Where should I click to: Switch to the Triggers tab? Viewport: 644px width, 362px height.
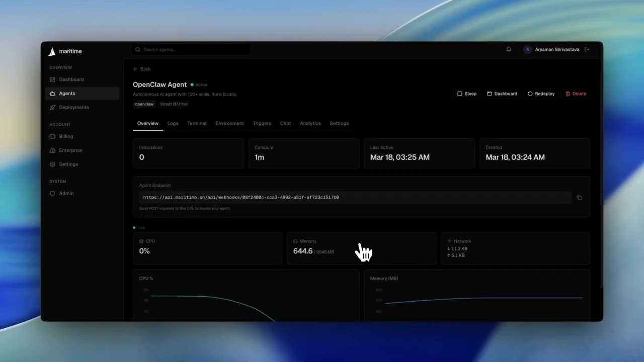click(262, 123)
